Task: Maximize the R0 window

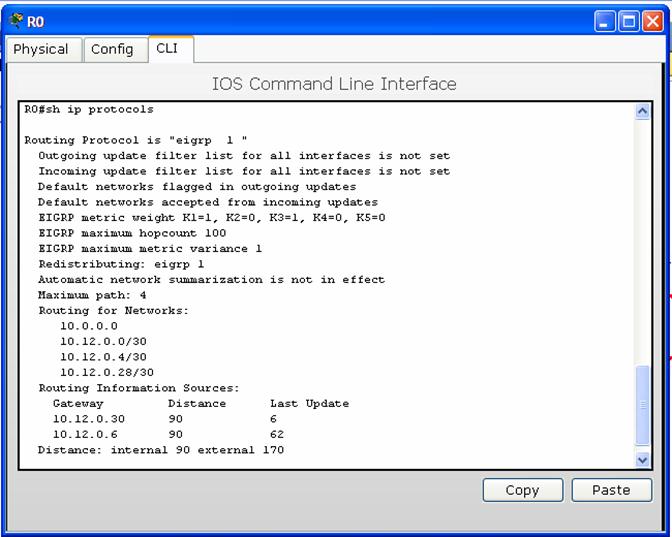Action: coord(628,21)
